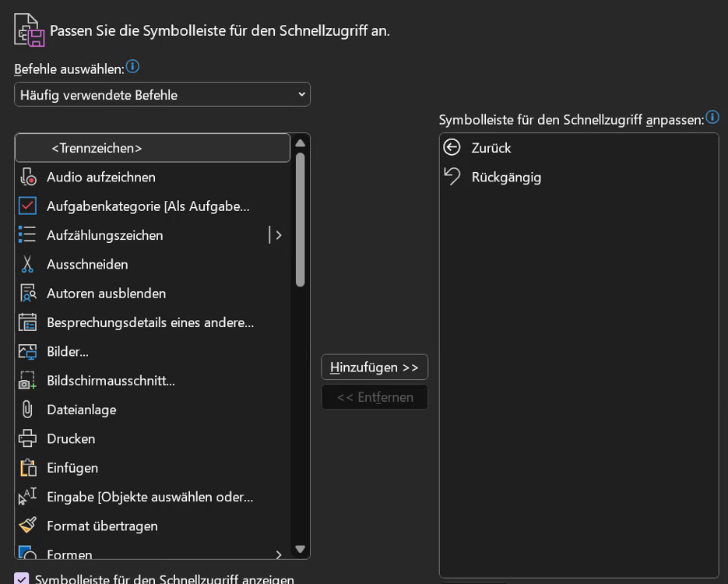Viewport: 728px width, 584px height.
Task: Toggle Symbolleiste für den Schnellzugriff anzeigen checkbox
Action: (x=22, y=579)
